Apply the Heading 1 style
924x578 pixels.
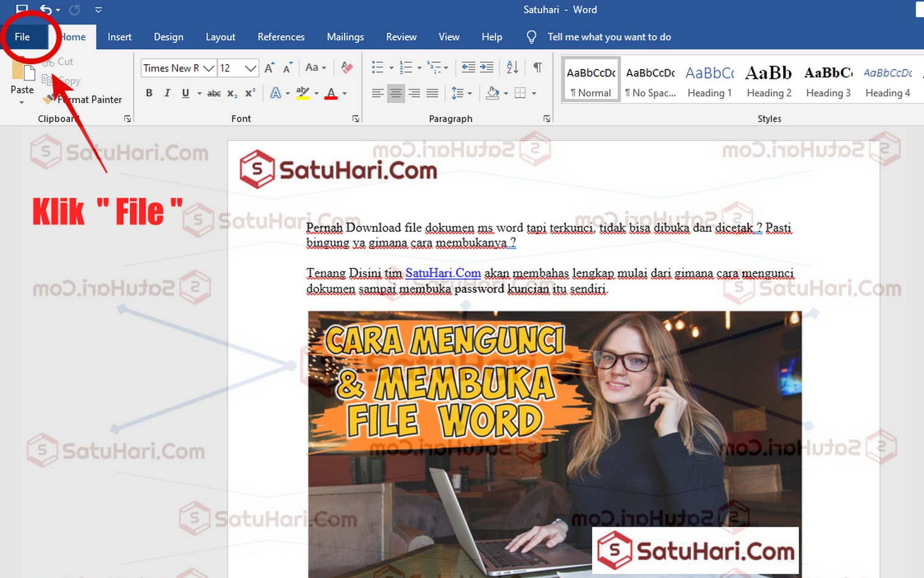(709, 80)
